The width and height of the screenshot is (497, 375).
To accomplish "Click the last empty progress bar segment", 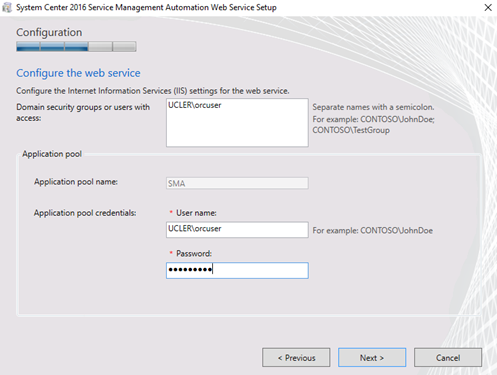I will click(x=125, y=46).
